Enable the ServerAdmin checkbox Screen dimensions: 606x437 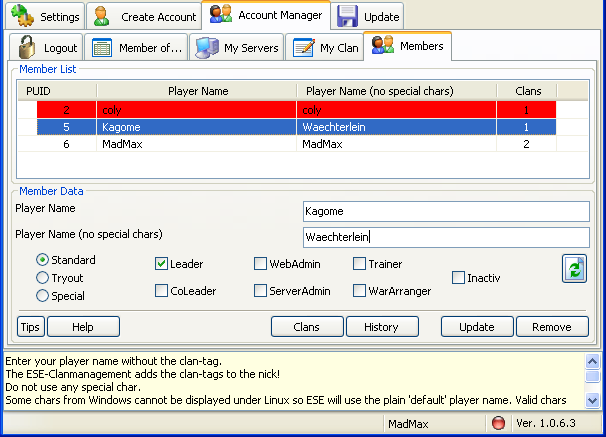[x=260, y=291]
